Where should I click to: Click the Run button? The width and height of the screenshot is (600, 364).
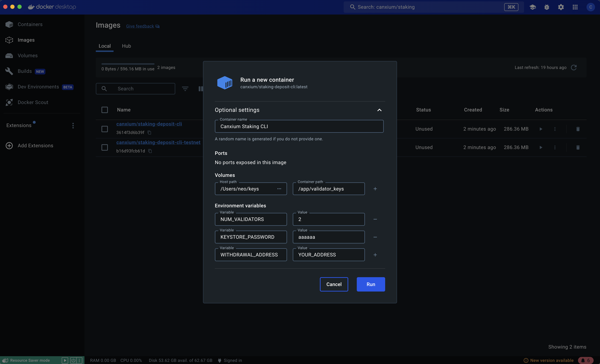point(371,284)
